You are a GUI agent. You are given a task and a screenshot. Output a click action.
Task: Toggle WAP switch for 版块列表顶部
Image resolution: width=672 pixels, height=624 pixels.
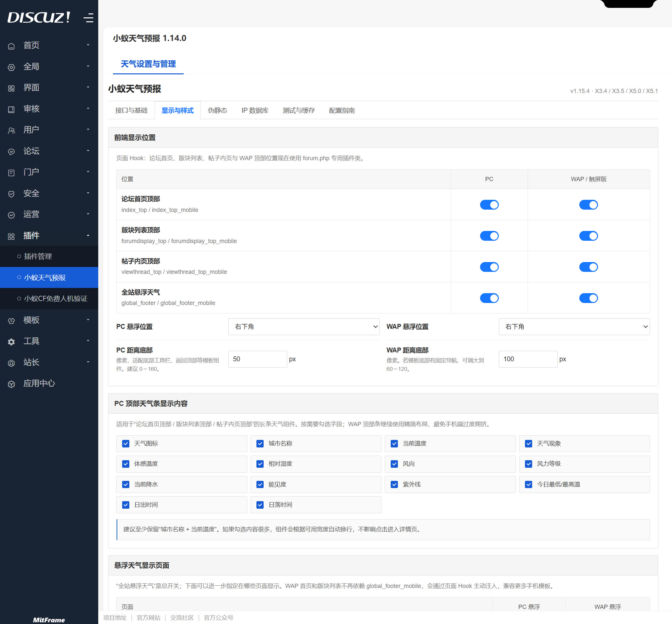(x=588, y=236)
